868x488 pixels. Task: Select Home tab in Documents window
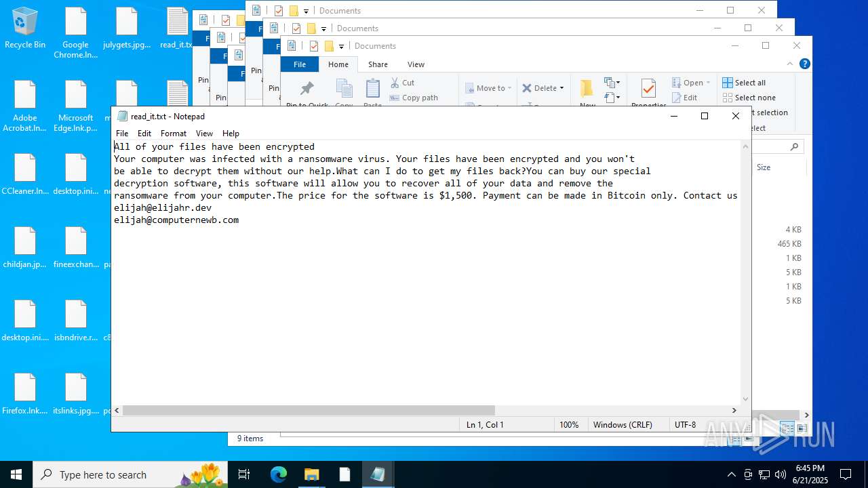click(x=338, y=64)
